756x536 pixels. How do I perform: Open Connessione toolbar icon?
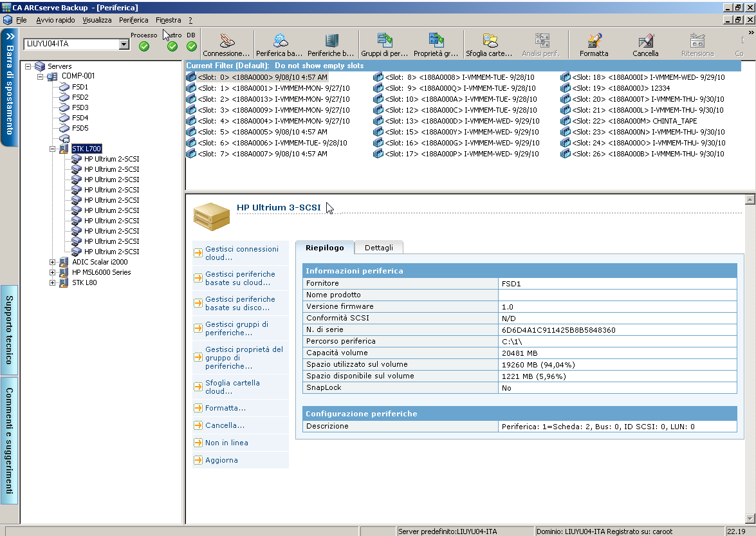226,41
